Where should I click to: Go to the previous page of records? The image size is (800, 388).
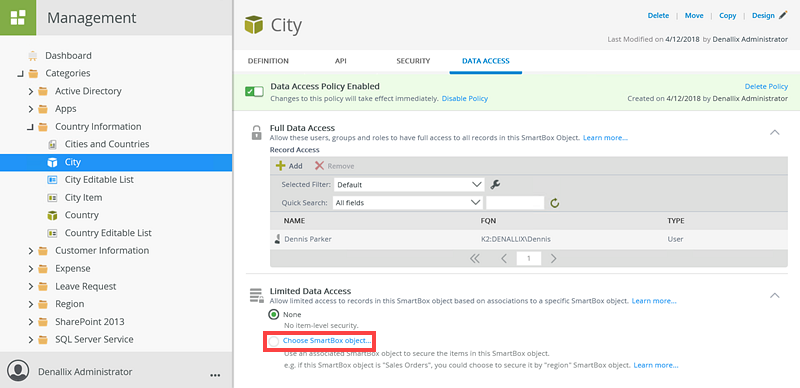coord(504,258)
